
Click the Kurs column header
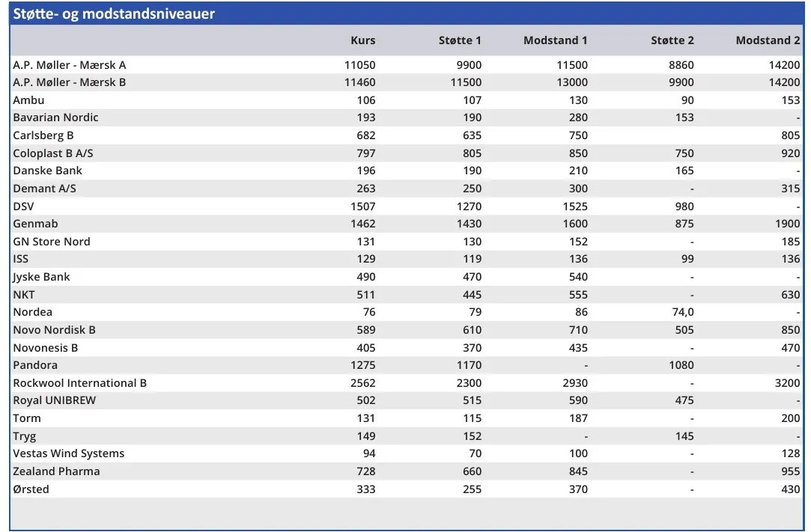pyautogui.click(x=362, y=40)
